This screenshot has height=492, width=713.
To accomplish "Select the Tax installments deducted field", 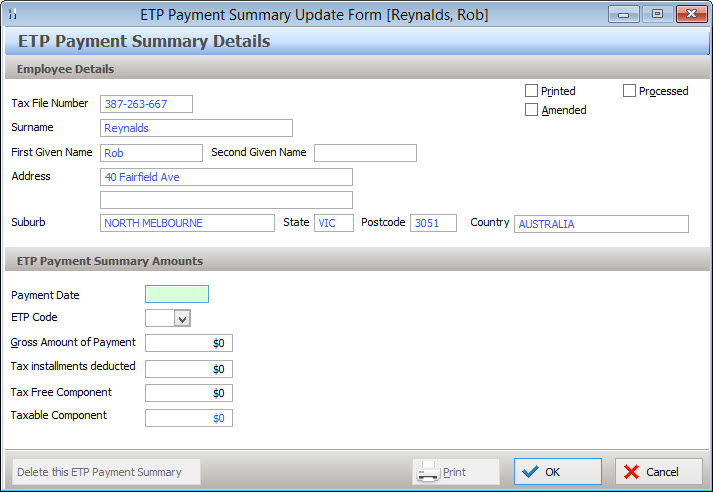I will 188,368.
